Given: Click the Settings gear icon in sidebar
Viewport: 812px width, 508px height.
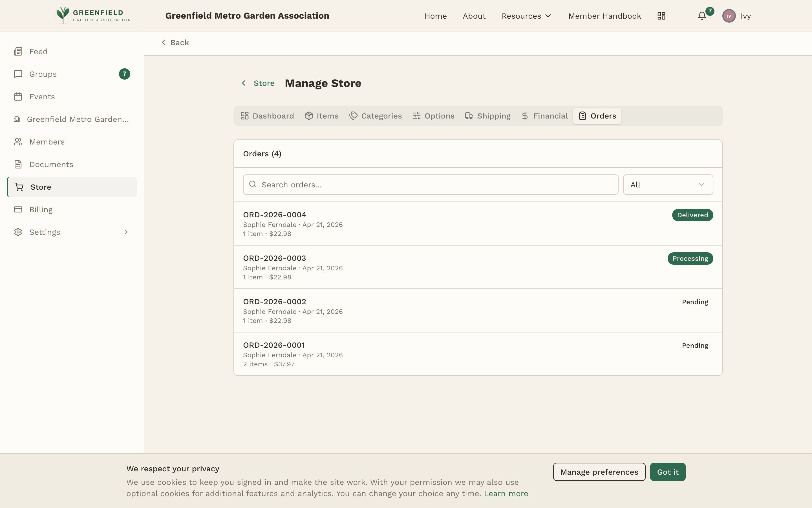Looking at the screenshot, I should tap(18, 232).
